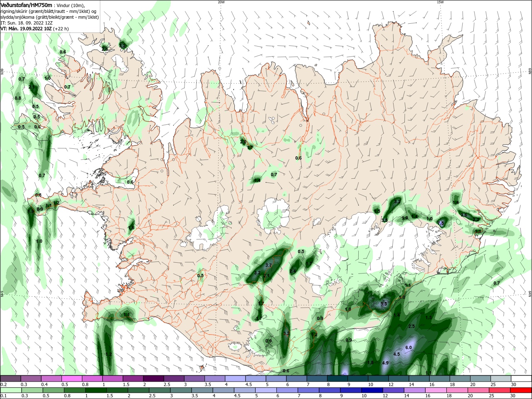Click the lavender swatch labeled 4 in top legend row

click(234, 379)
